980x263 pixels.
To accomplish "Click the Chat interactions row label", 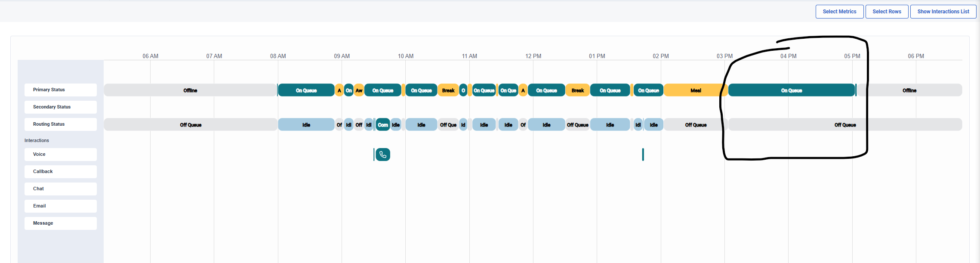I will point(60,189).
